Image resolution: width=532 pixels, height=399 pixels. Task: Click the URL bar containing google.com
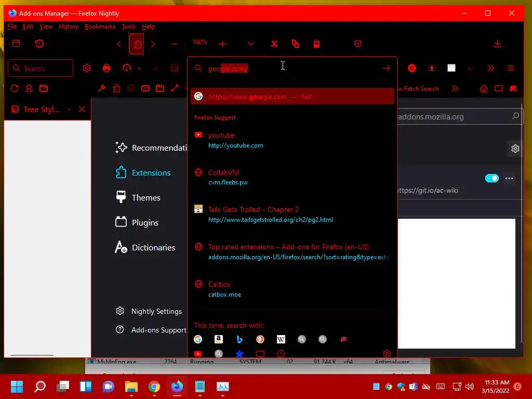pyautogui.click(x=292, y=68)
